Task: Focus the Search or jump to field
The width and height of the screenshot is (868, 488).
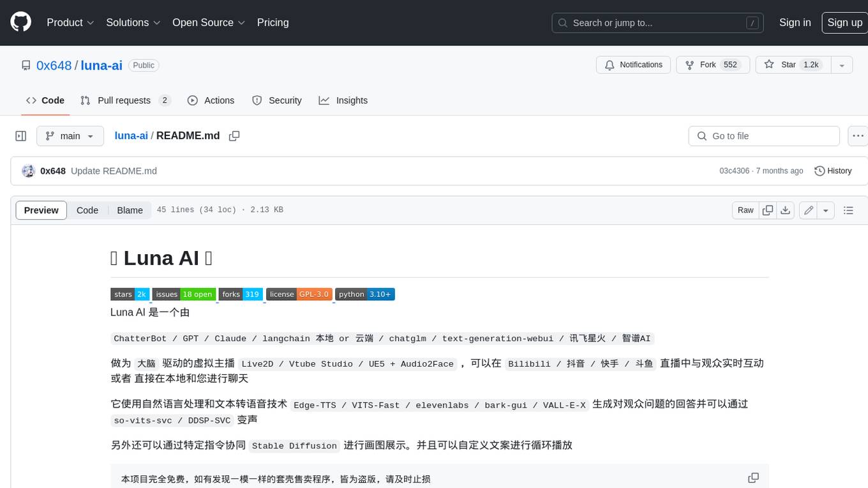Action: coord(658,22)
